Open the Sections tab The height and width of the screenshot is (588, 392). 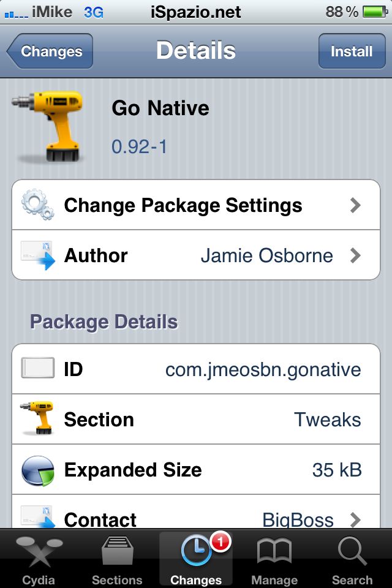[x=117, y=559]
